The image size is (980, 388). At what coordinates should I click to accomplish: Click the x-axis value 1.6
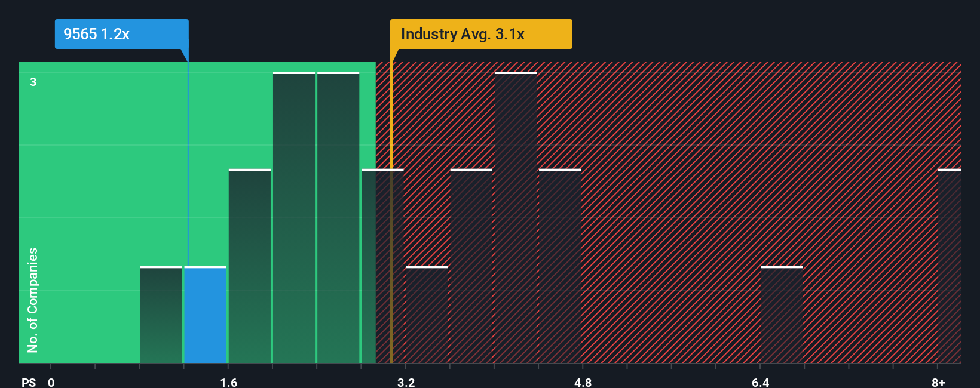point(229,382)
